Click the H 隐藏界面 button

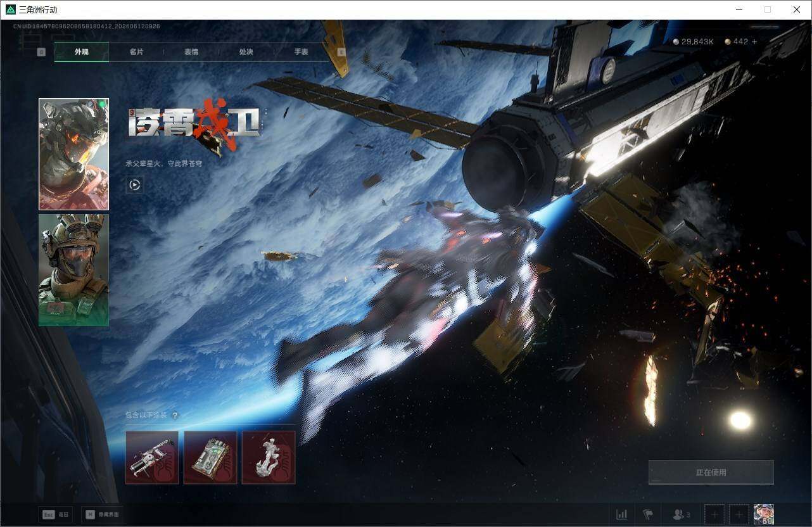point(102,515)
